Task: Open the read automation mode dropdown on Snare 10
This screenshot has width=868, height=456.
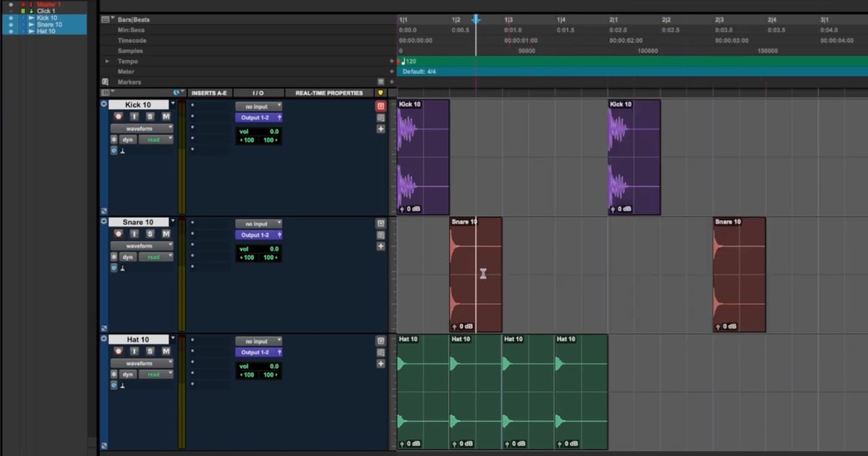Action: [x=156, y=256]
